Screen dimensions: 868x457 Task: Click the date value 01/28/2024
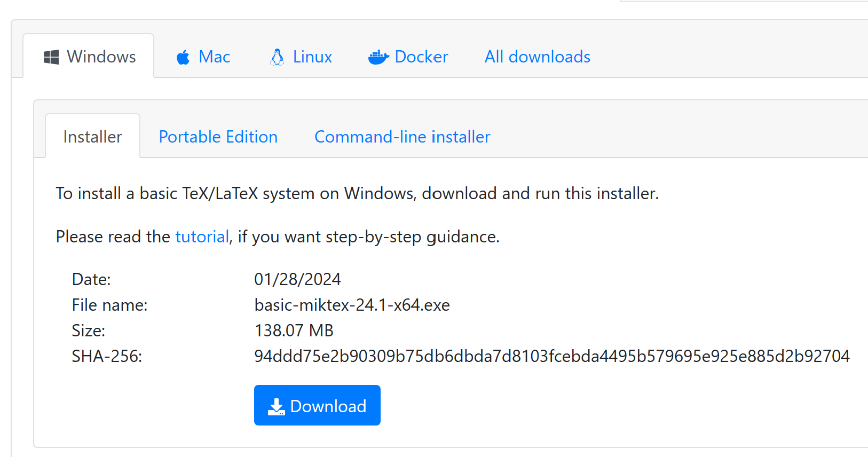pos(297,279)
